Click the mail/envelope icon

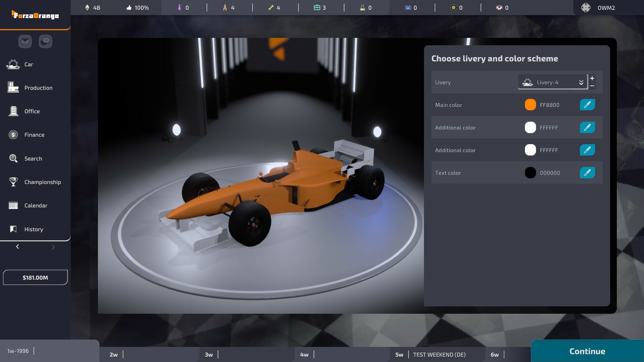(x=25, y=41)
